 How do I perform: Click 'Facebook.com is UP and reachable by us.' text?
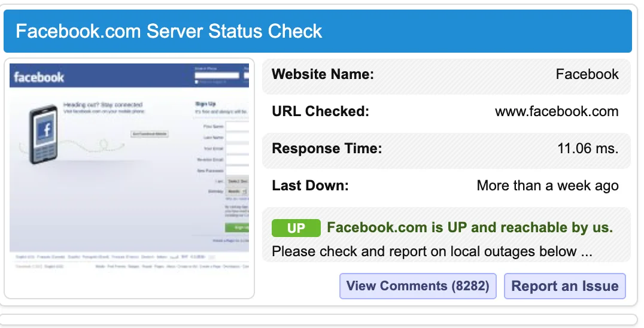470,227
